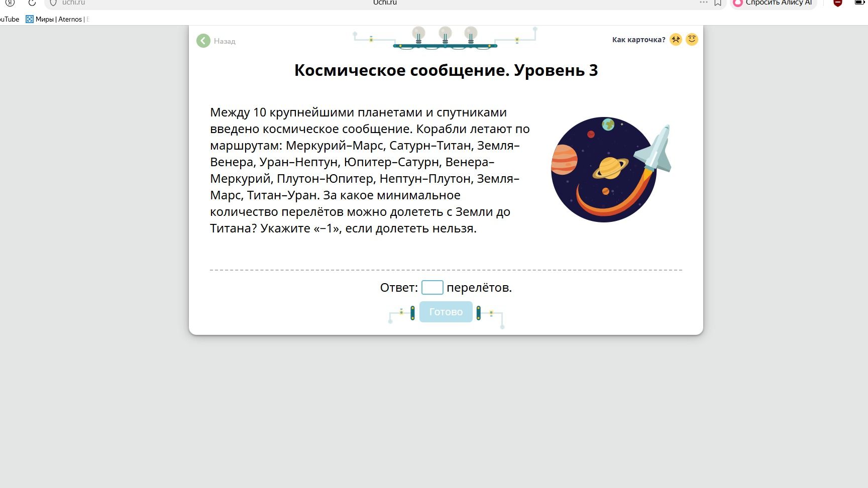Click the uchi.ru address bar
Image resolution: width=868 pixels, height=488 pixels.
(x=385, y=3)
